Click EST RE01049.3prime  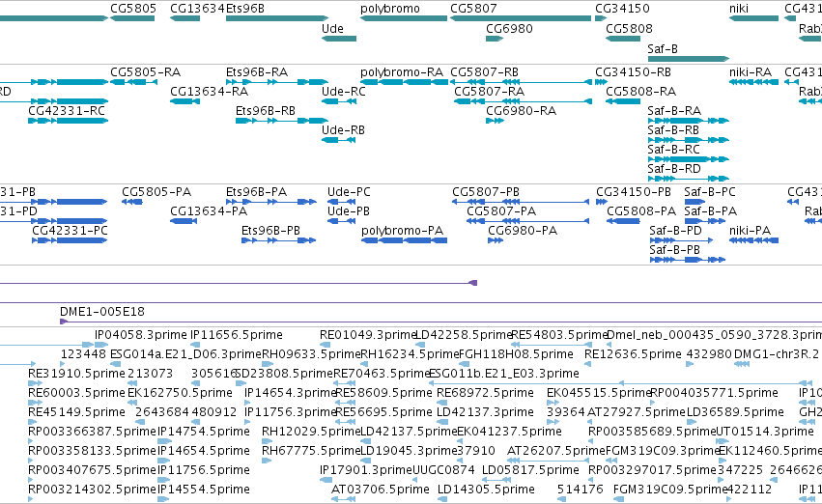(368, 335)
